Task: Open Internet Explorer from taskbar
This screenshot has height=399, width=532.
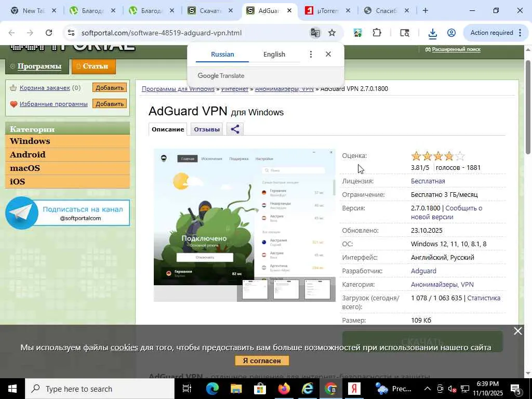Action: click(x=308, y=389)
